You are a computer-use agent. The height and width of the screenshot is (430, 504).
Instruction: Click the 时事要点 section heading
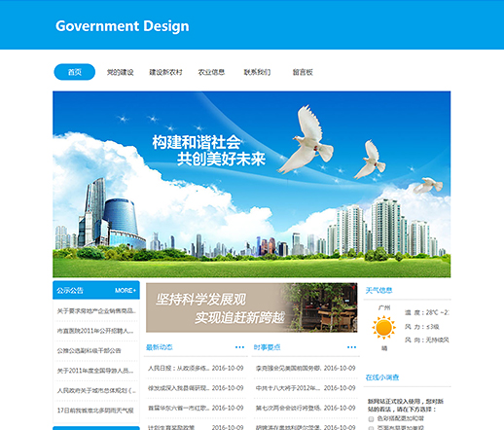(267, 347)
